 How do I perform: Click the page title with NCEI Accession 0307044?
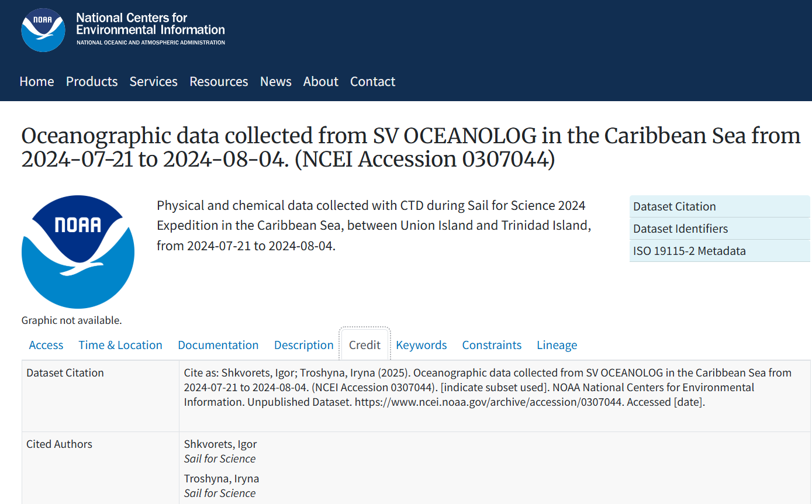pos(411,147)
